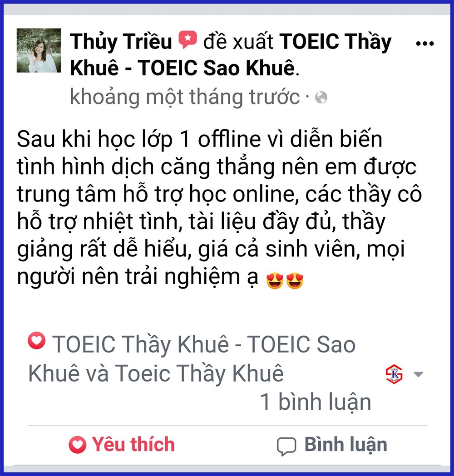Click the Toeic Thầy Khuê name in the reactions line
The height and width of the screenshot is (476, 454).
click(199, 373)
